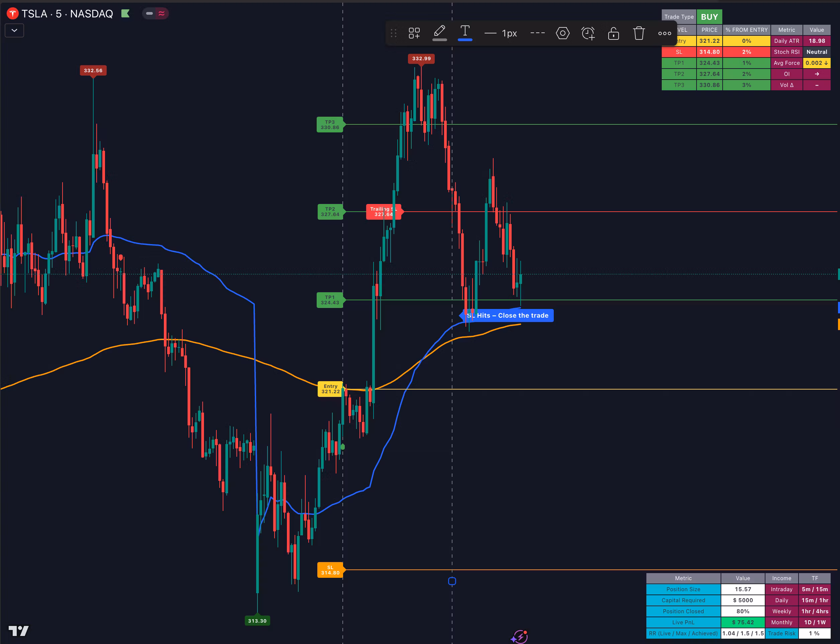Viewport: 840px width, 644px height.
Task: Click the gray dash status pill
Action: [x=149, y=13]
